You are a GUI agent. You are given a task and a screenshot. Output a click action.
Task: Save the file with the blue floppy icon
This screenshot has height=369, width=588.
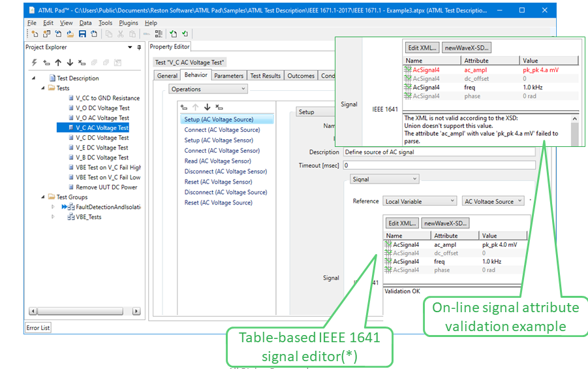tap(82, 34)
